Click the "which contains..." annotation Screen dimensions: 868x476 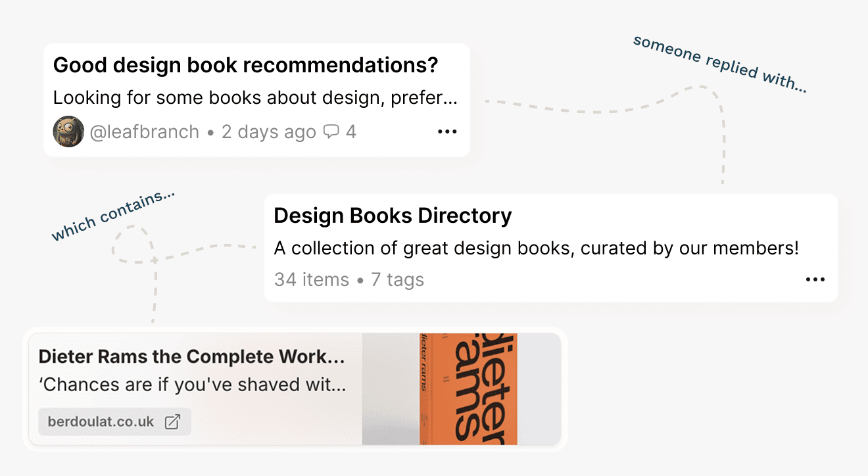[x=113, y=214]
